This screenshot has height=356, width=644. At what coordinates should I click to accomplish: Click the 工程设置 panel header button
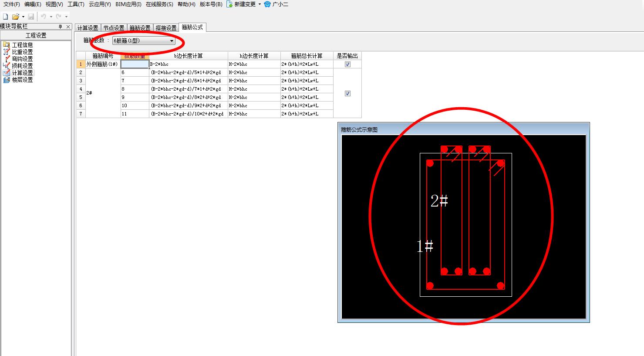(36, 35)
